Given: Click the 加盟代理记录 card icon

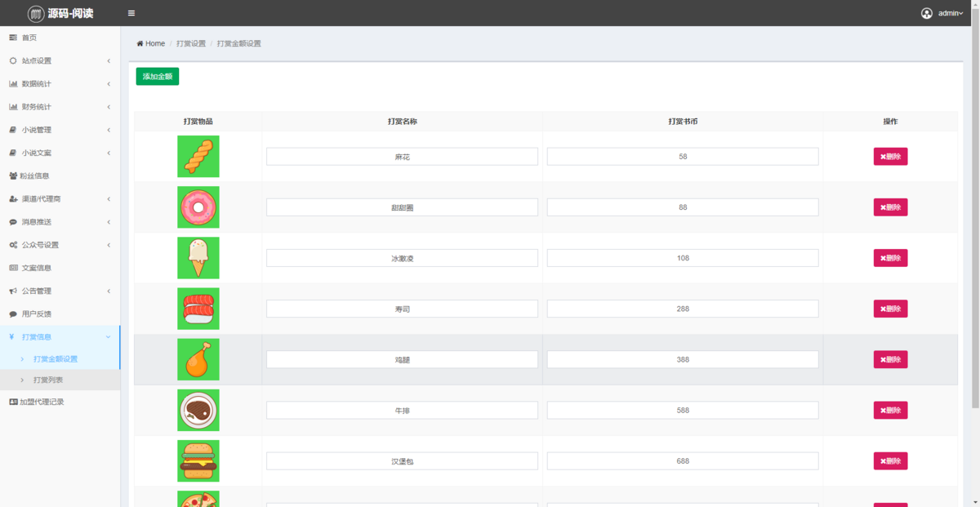Looking at the screenshot, I should pos(13,402).
